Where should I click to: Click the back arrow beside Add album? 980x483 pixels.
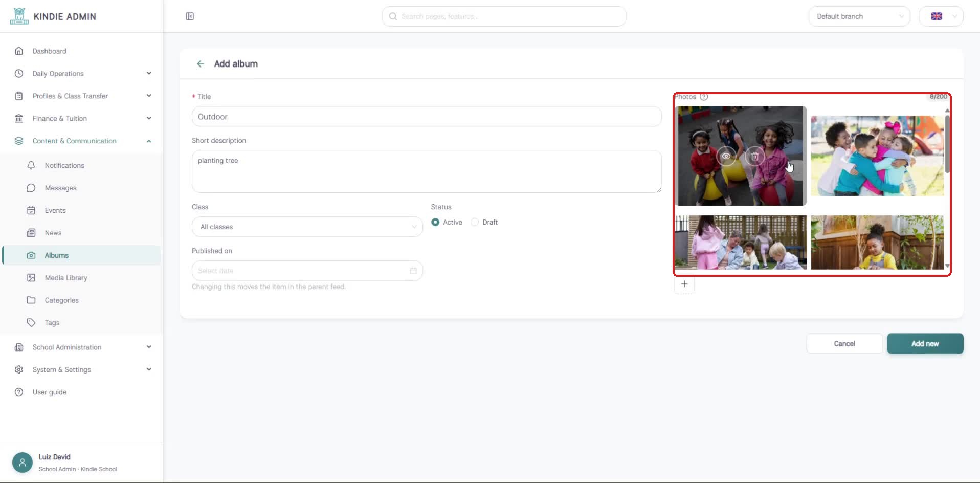coord(201,64)
